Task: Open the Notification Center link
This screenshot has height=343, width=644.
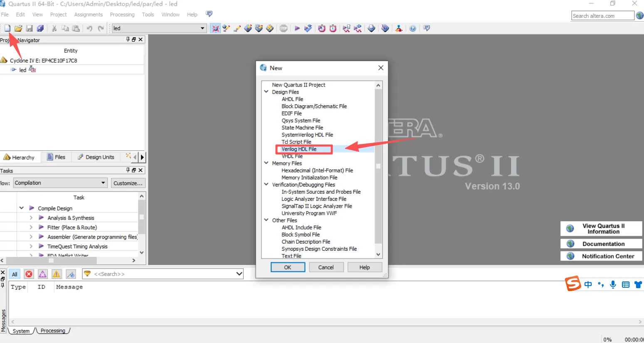Action: click(601, 256)
